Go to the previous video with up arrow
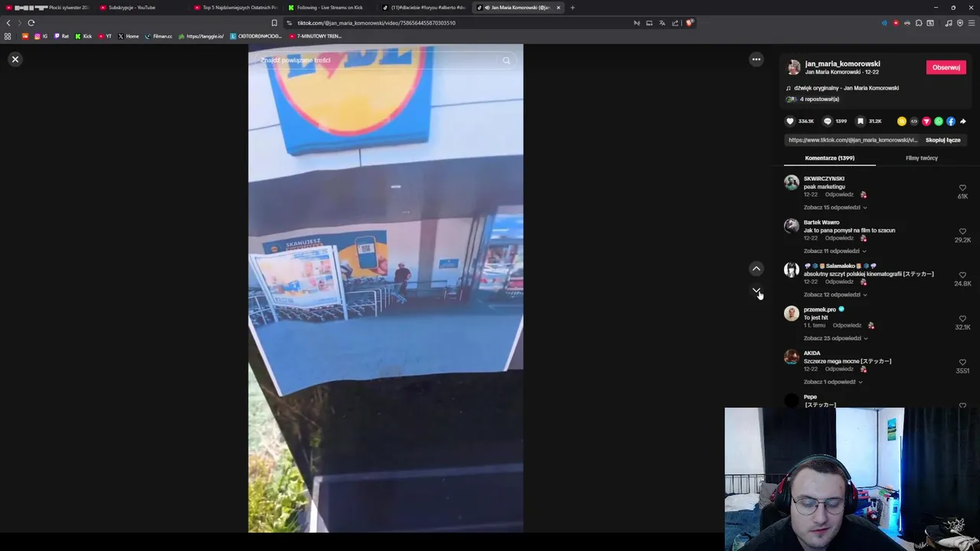Image resolution: width=980 pixels, height=551 pixels. pos(756,269)
